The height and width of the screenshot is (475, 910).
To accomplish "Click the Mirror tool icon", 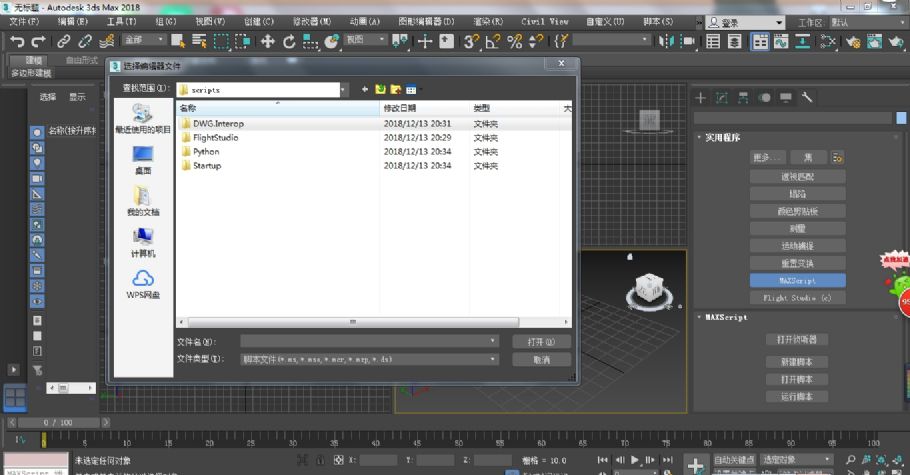I will [666, 41].
